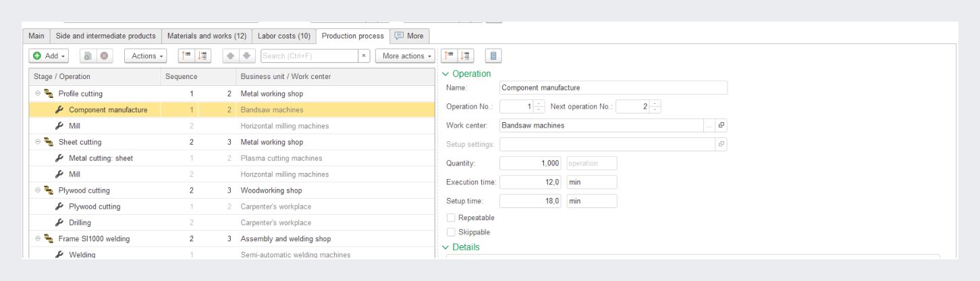Click the open icon for Setup settings field

pyautogui.click(x=722, y=145)
